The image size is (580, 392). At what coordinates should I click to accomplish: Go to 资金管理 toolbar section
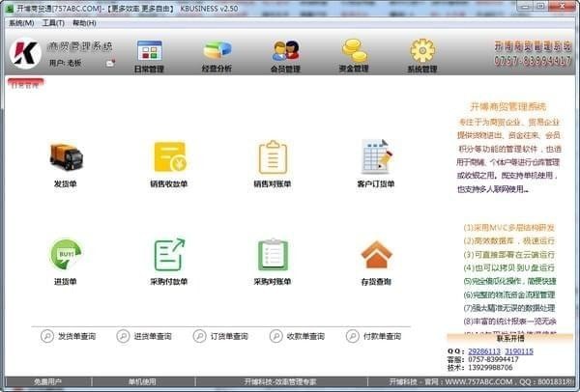354,55
